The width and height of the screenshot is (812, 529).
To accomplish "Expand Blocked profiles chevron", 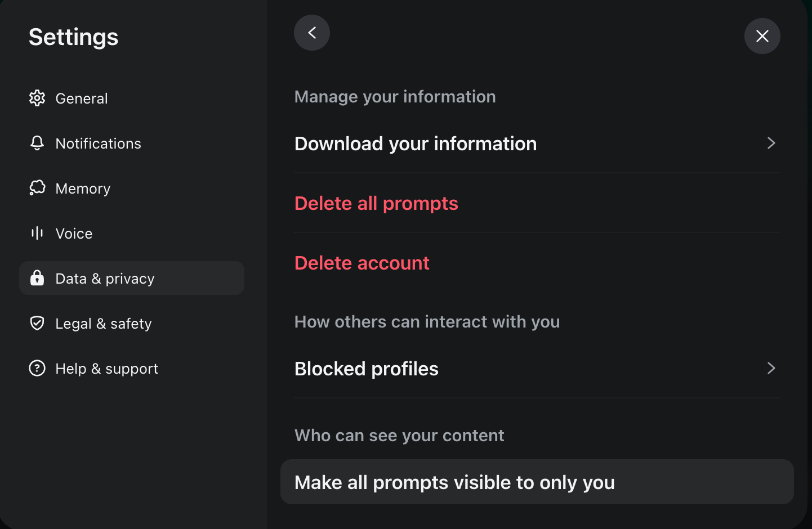I will [x=771, y=368].
